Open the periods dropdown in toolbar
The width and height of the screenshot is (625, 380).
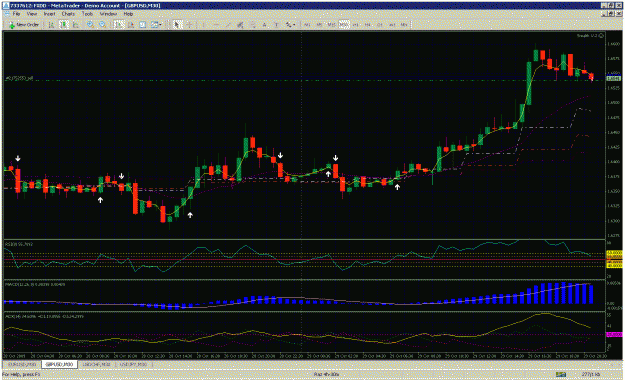(x=156, y=25)
